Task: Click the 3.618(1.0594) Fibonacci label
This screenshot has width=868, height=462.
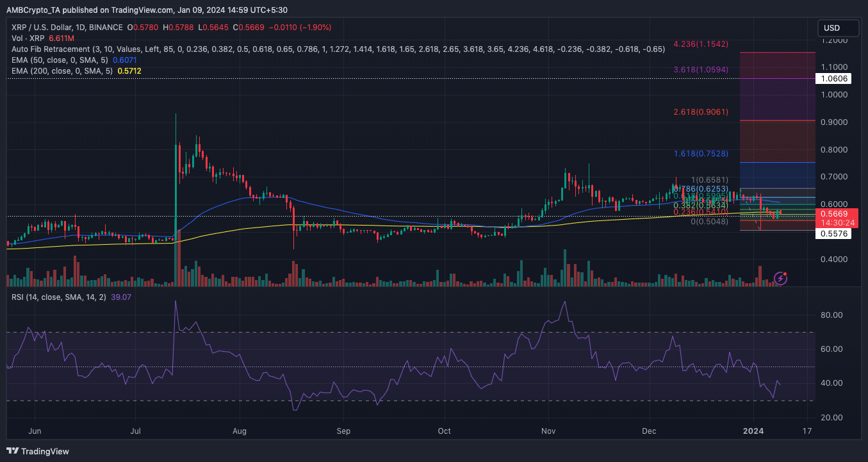Action: (700, 69)
